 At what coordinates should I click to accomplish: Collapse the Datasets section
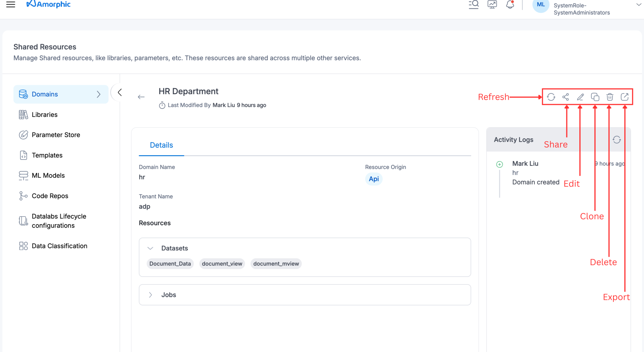tap(150, 248)
